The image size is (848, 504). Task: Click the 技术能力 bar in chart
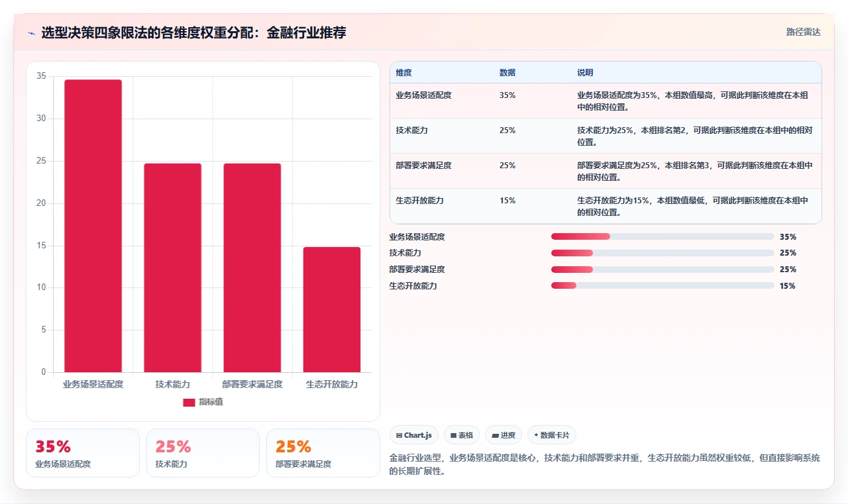coord(172,268)
